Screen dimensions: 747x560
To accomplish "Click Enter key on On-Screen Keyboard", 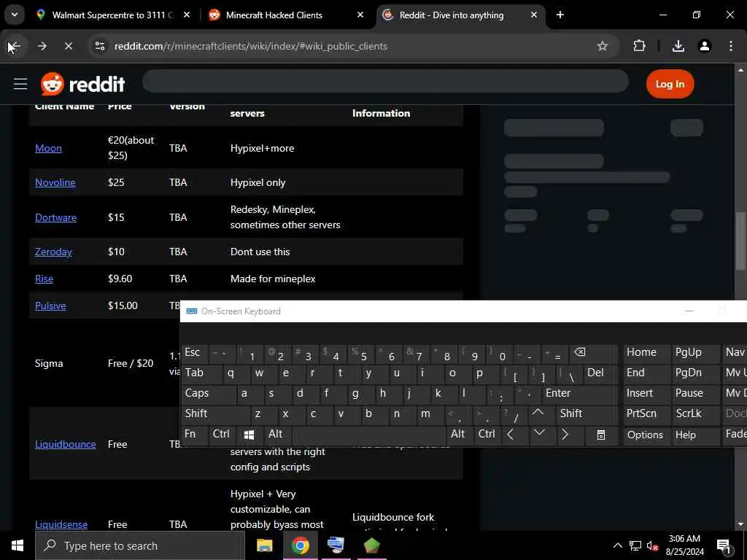I will pos(579,393).
